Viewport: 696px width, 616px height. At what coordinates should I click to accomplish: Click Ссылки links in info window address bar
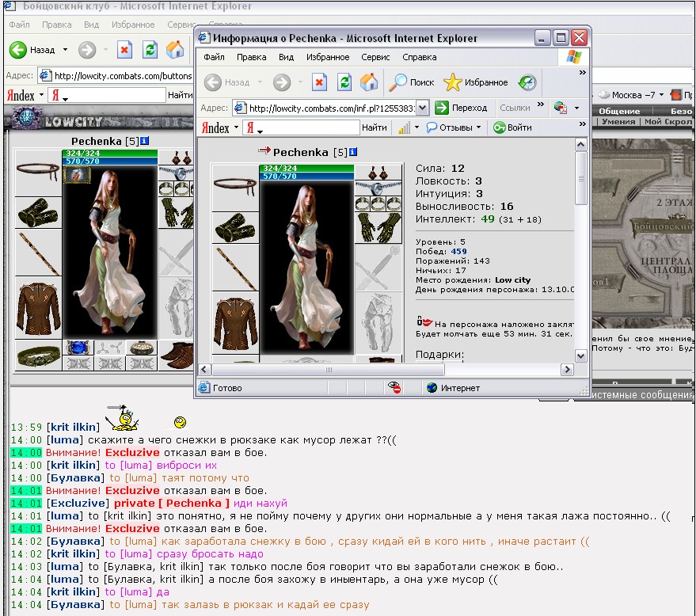point(515,108)
